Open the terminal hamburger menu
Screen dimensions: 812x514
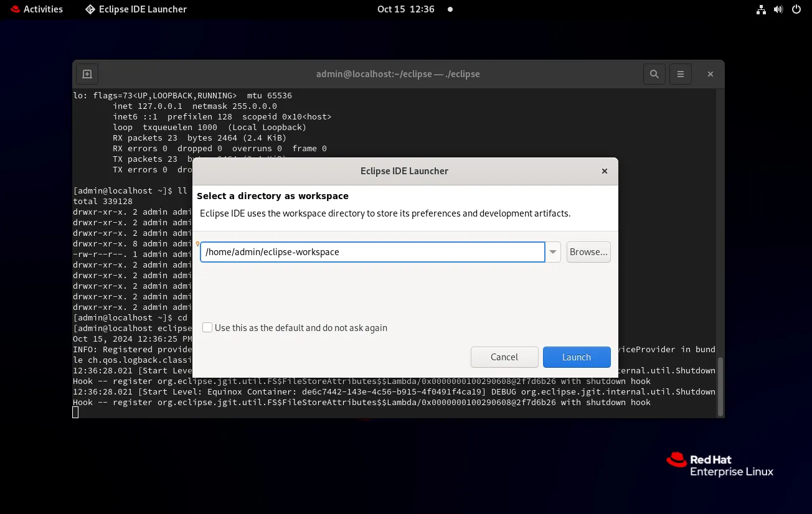click(x=681, y=74)
